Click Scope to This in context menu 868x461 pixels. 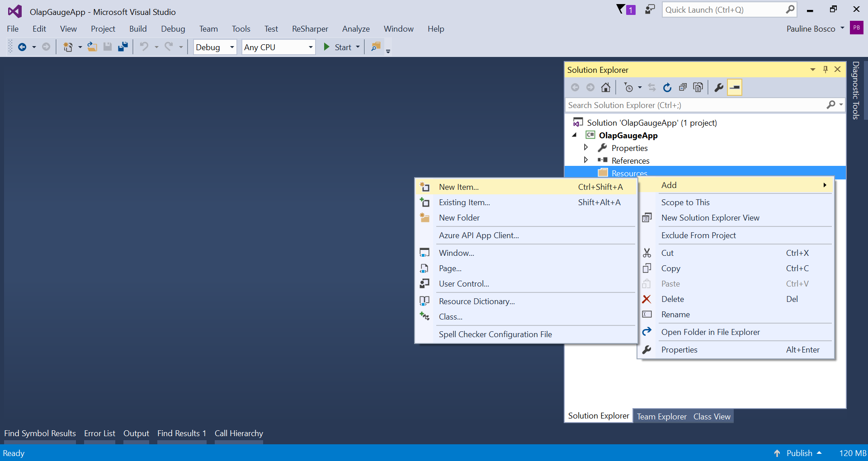pos(736,202)
